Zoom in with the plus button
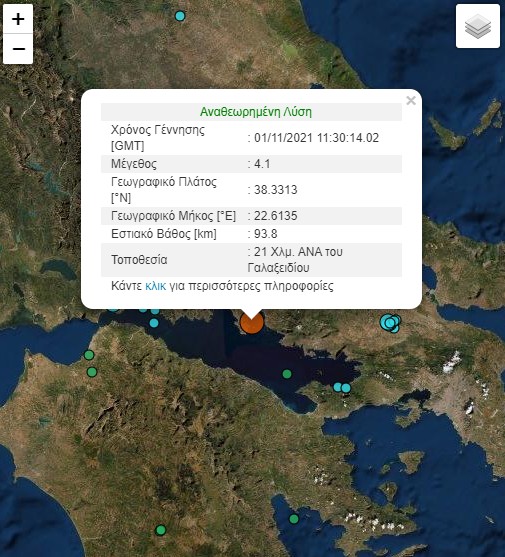 18,19
